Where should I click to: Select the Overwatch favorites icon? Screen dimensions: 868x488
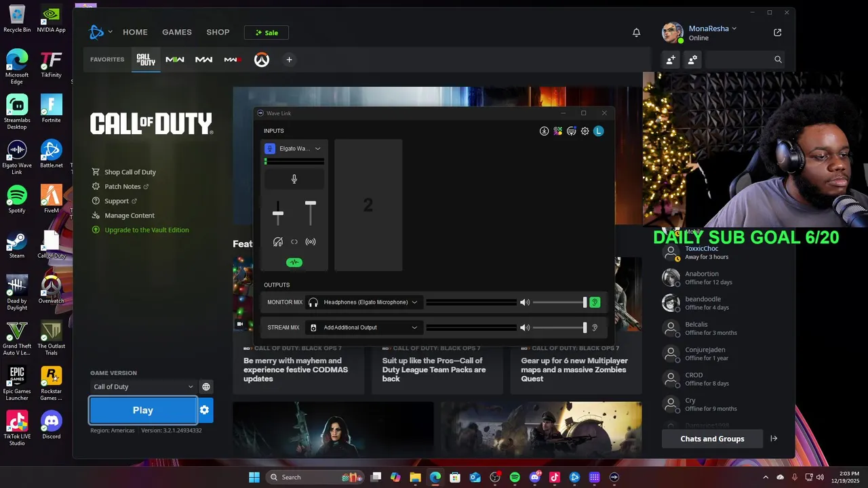(x=262, y=60)
